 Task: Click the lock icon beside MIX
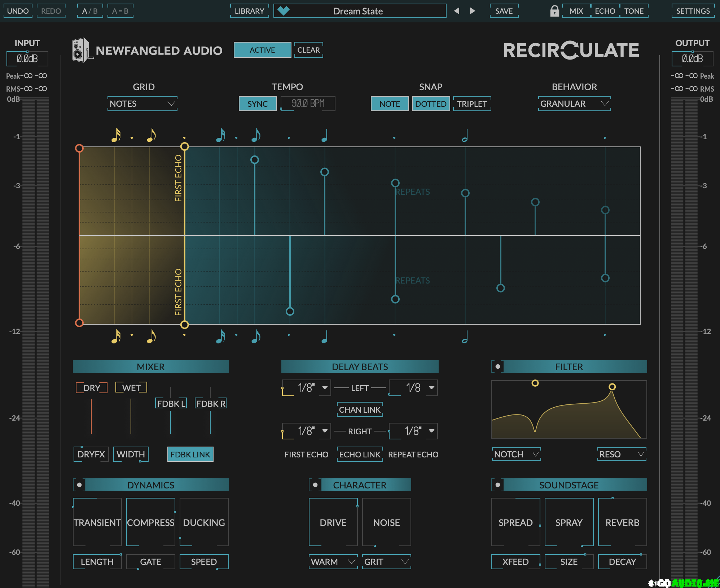554,11
